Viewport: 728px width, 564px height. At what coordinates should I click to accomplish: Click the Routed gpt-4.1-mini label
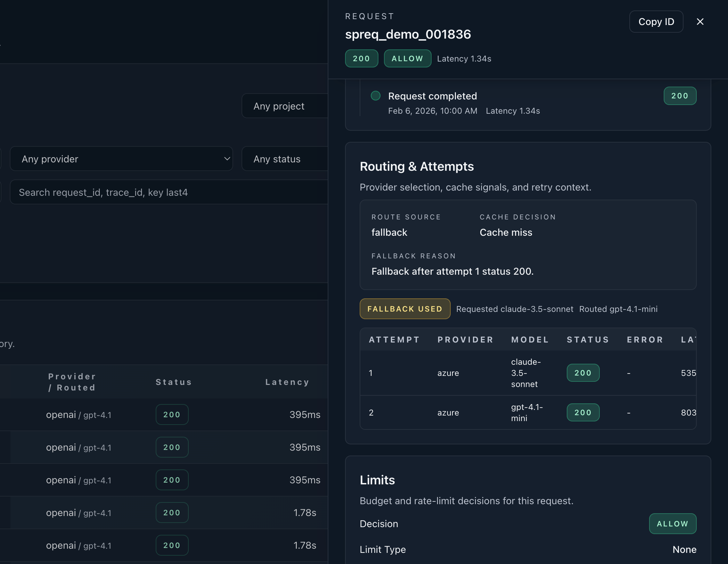618,309
